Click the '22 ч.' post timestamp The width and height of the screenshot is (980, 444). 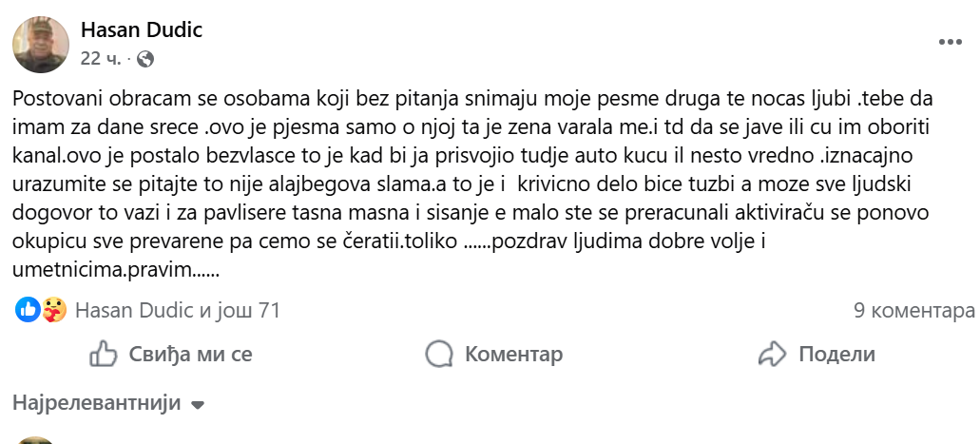pos(101,59)
